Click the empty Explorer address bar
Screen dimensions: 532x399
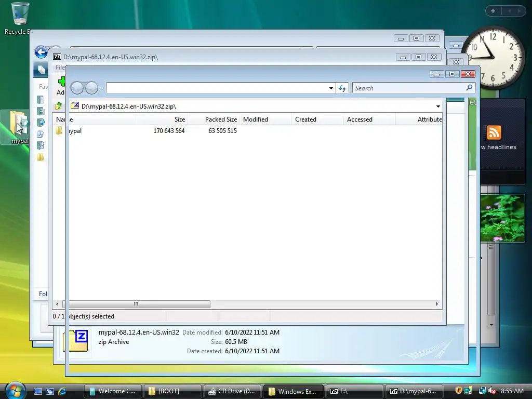217,88
